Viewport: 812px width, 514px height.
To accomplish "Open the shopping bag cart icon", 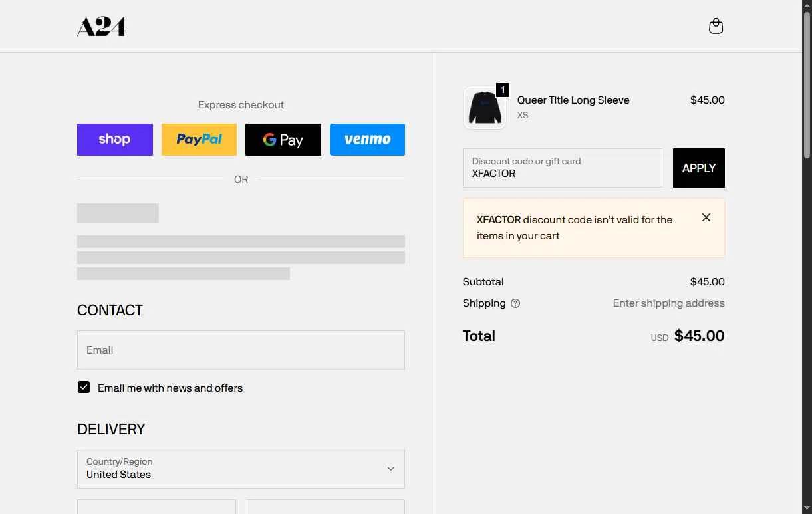I will (x=716, y=26).
